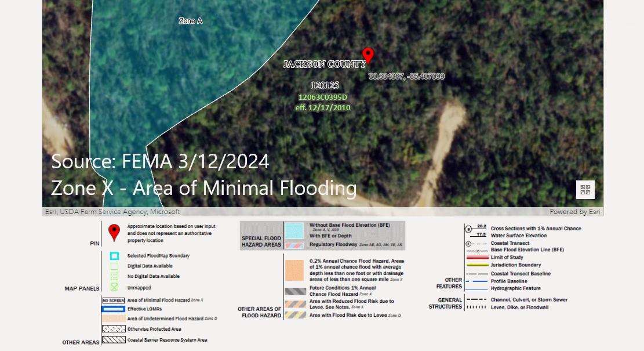Click the Unmapped crossed-box legend icon
644x351 pixels.
click(114, 287)
